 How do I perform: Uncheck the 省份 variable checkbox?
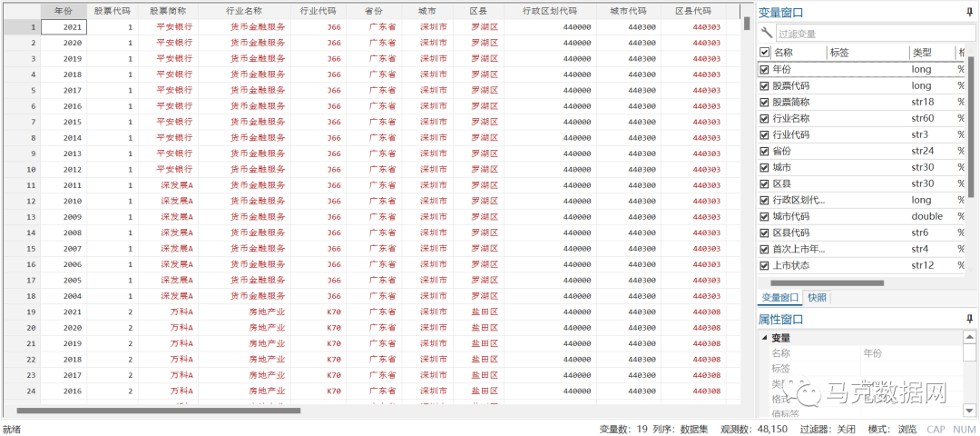click(764, 151)
